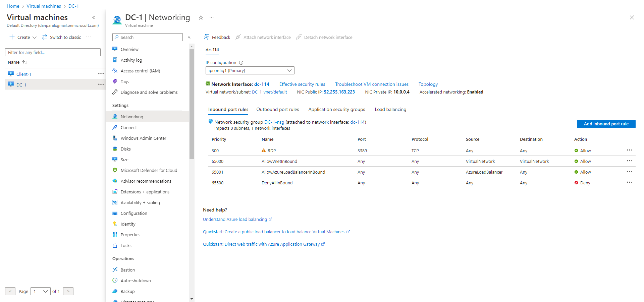The image size is (644, 302).
Task: Click the Auto-shutdown clock icon
Action: [115, 280]
